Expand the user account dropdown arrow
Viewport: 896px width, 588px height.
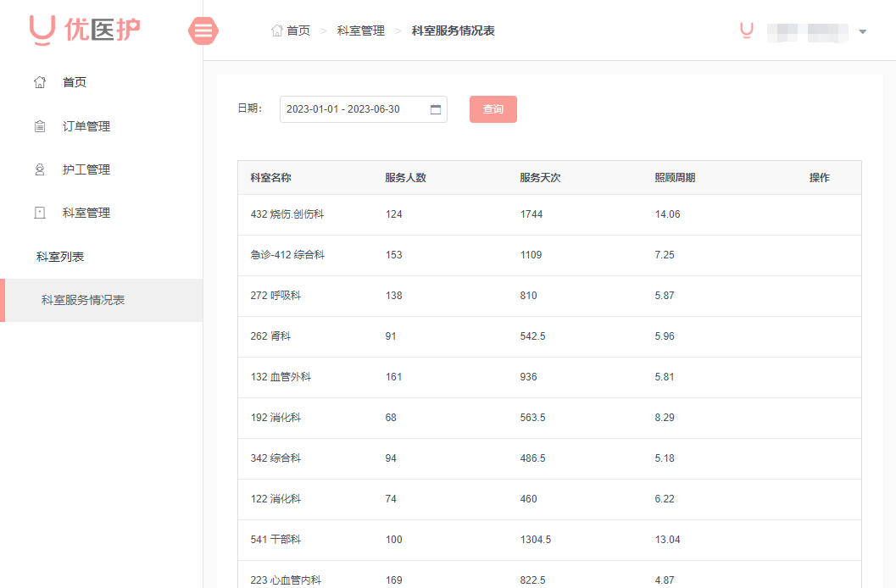tap(863, 32)
